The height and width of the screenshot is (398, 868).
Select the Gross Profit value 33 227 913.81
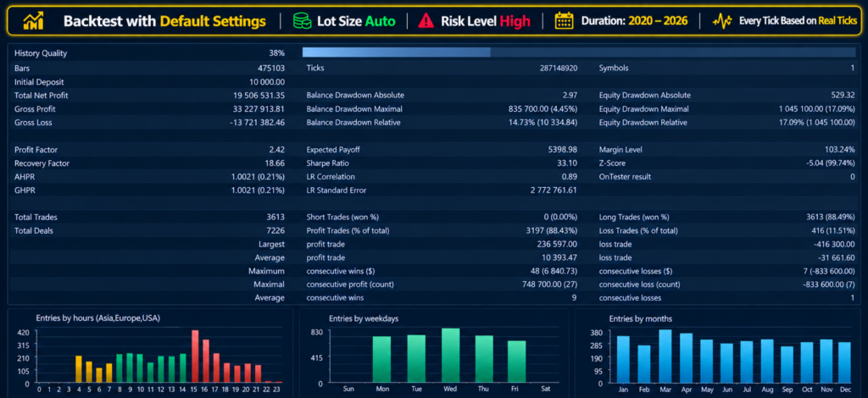259,109
